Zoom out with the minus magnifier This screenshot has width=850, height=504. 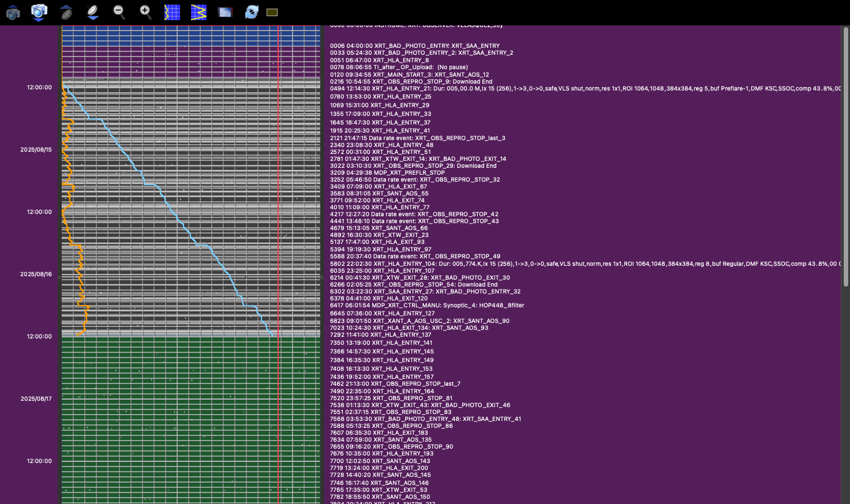pyautogui.click(x=119, y=12)
